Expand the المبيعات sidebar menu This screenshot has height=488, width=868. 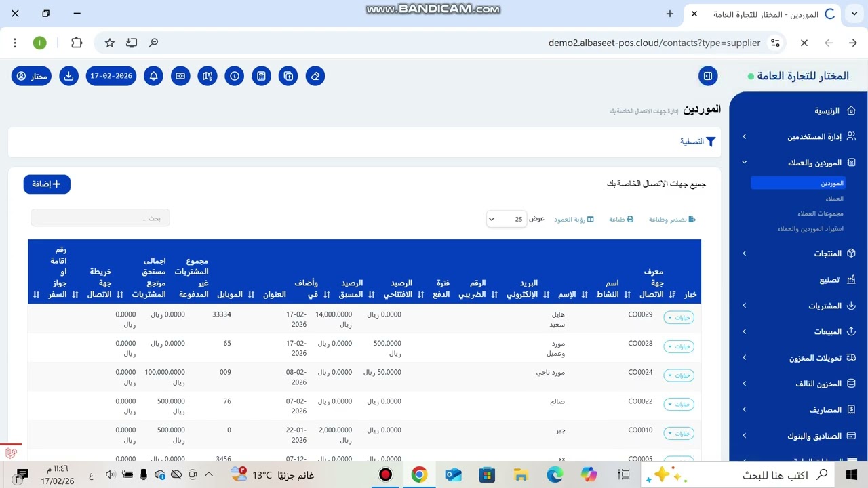tap(799, 331)
